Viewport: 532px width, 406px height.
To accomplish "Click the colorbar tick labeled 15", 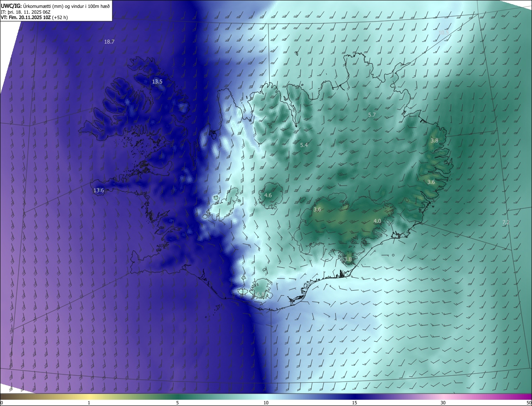I will coord(355,403).
